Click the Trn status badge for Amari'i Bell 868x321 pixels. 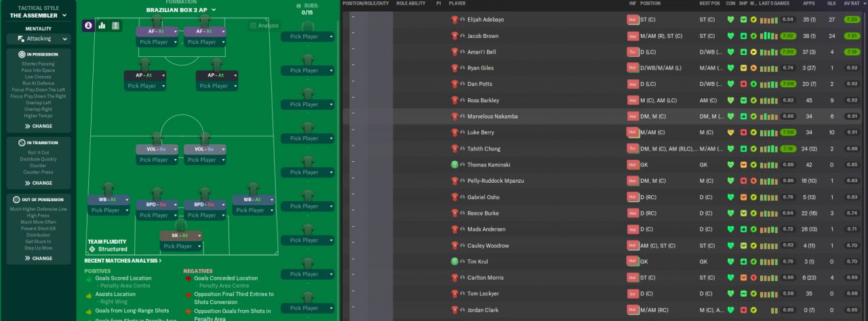coord(633,52)
